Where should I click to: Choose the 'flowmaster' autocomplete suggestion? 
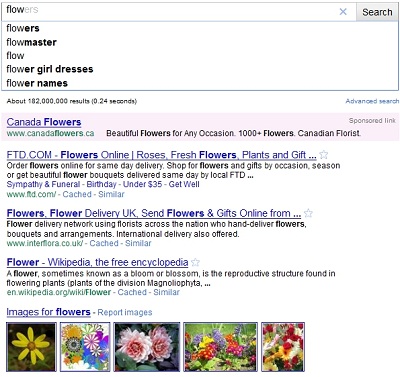[x=200, y=42]
